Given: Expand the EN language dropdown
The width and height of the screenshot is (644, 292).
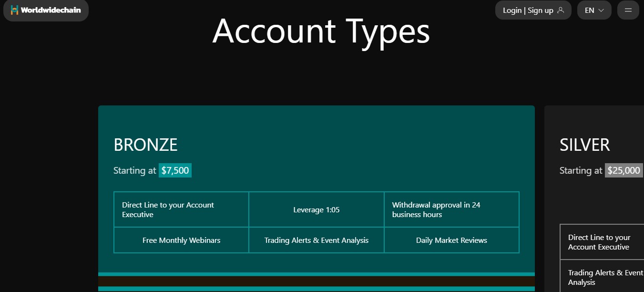Looking at the screenshot, I should (x=594, y=10).
